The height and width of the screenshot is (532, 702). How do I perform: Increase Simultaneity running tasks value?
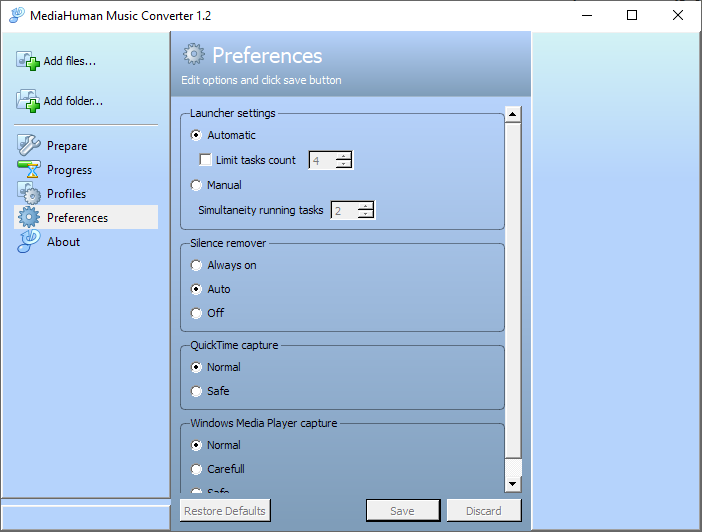pos(365,206)
